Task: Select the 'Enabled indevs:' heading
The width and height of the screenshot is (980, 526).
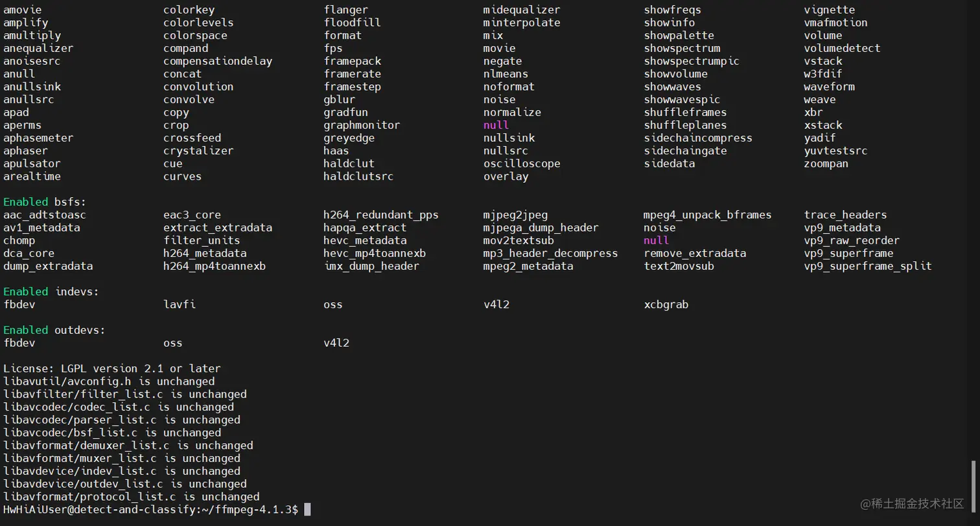Action: (x=51, y=292)
